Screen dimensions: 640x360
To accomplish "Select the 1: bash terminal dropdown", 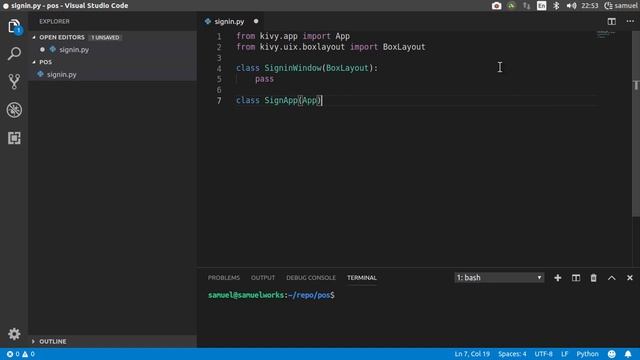I will click(499, 278).
